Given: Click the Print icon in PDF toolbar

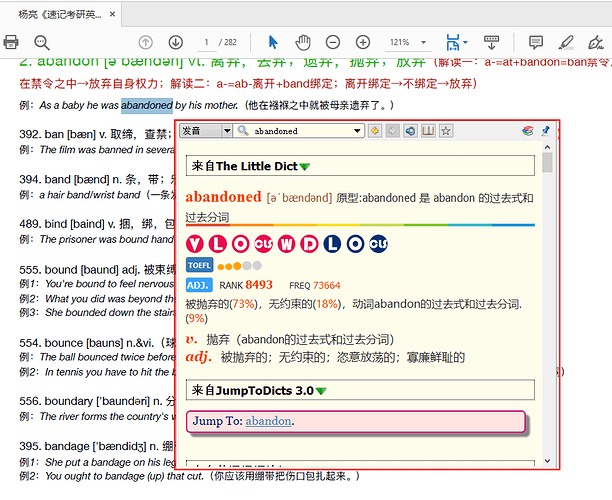Looking at the screenshot, I should coord(11,42).
